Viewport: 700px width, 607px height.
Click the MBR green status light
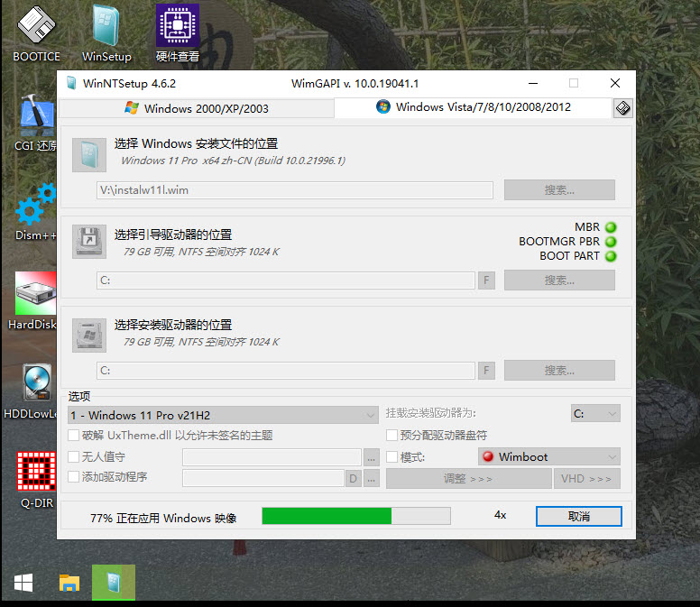[x=611, y=227]
